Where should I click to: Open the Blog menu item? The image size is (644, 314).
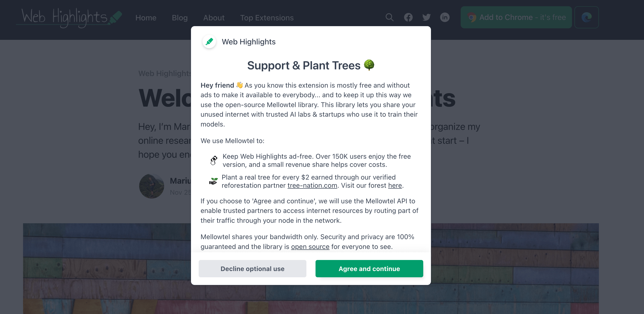pyautogui.click(x=179, y=18)
